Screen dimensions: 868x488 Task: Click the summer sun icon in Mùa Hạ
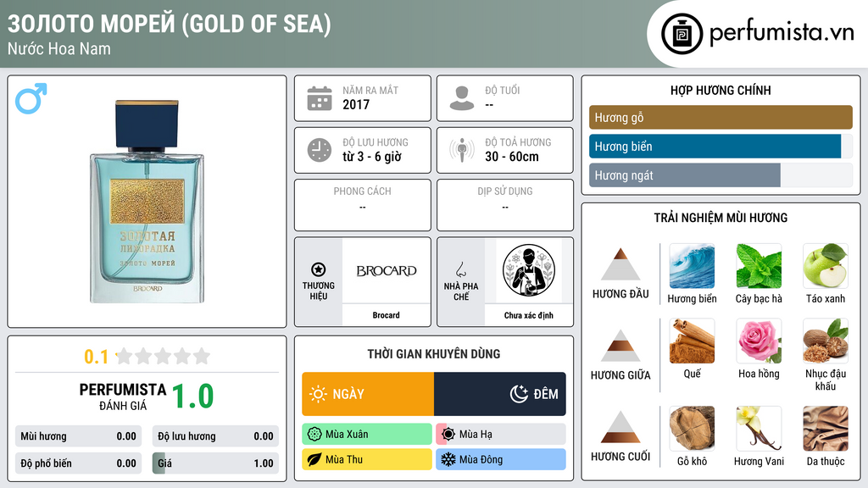coord(448,435)
